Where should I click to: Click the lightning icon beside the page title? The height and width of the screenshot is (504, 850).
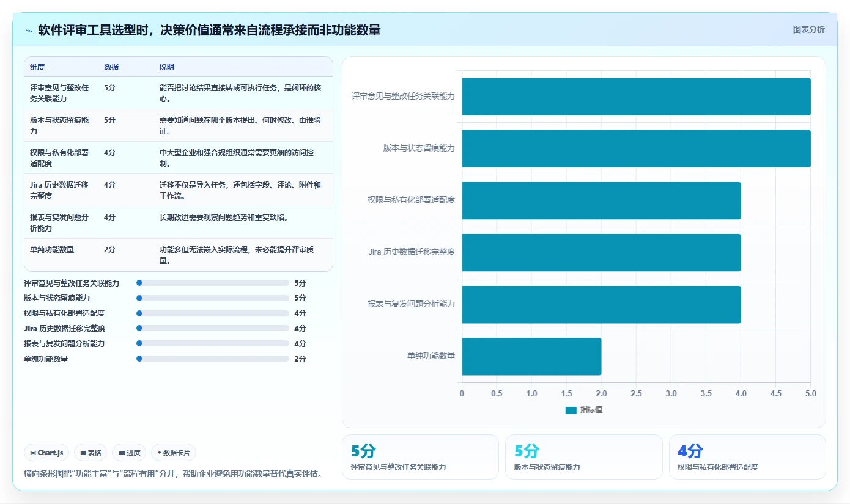pos(29,31)
